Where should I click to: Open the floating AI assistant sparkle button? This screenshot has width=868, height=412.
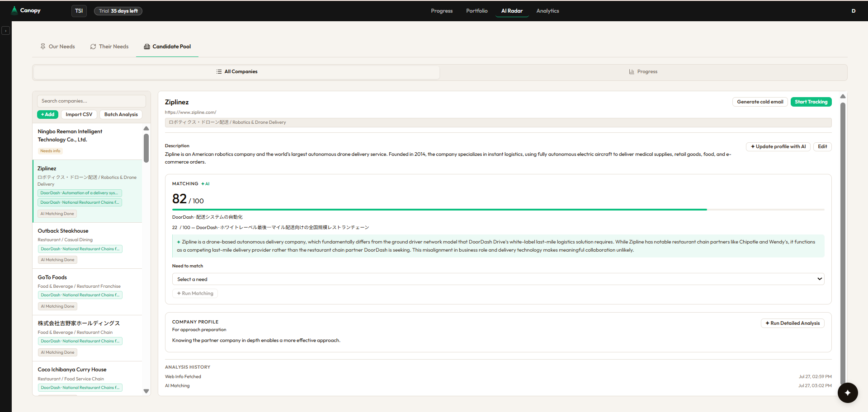tap(848, 393)
